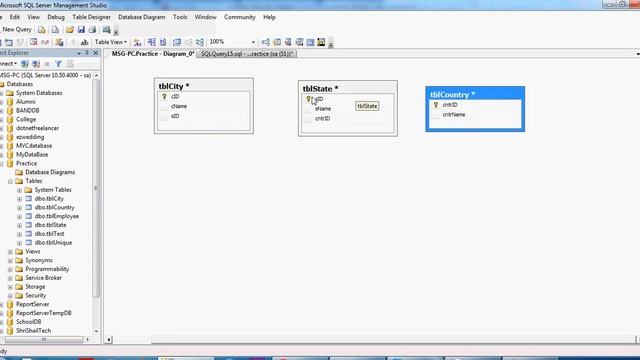
Task: Open the Connect dropdown in Object Explorer
Action: pyautogui.click(x=8, y=64)
